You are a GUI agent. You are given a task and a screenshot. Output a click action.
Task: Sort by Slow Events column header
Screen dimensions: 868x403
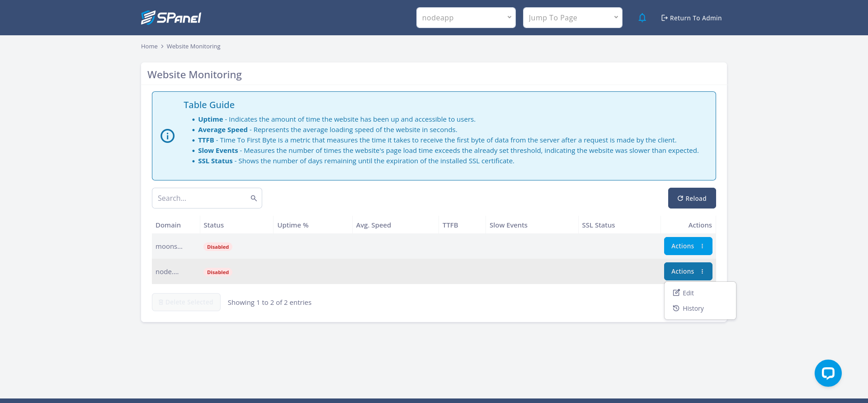coord(532,225)
